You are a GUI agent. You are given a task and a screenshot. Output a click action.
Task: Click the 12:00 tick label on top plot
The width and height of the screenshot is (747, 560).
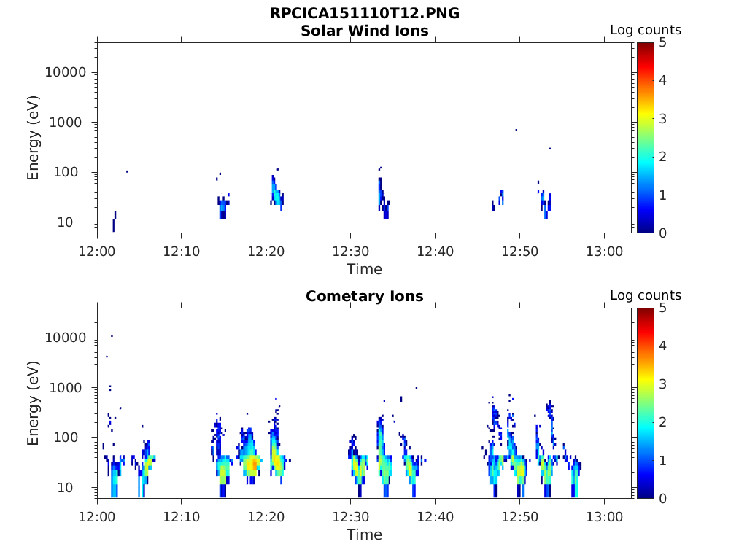(97, 252)
